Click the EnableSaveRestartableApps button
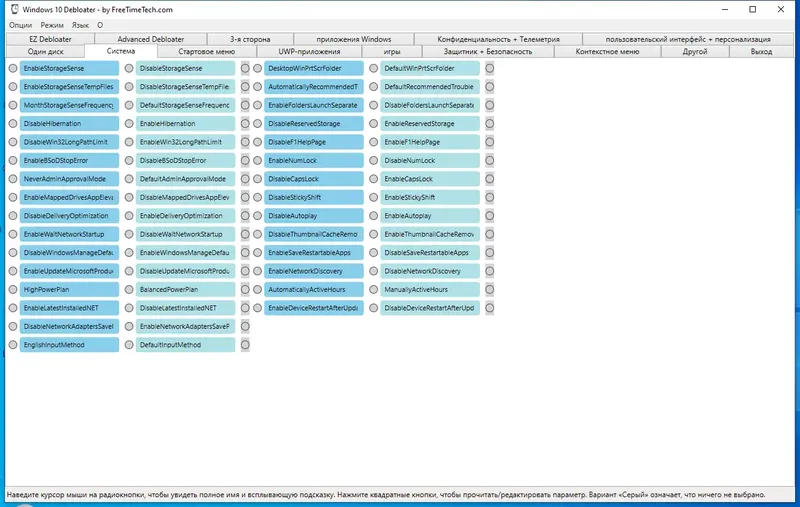800x507 pixels. [314, 252]
